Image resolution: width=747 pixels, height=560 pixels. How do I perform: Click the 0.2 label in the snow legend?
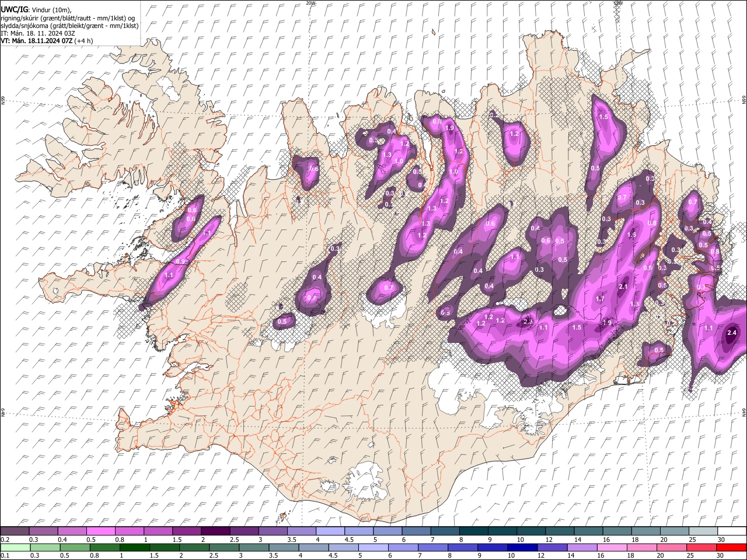pyautogui.click(x=5, y=540)
